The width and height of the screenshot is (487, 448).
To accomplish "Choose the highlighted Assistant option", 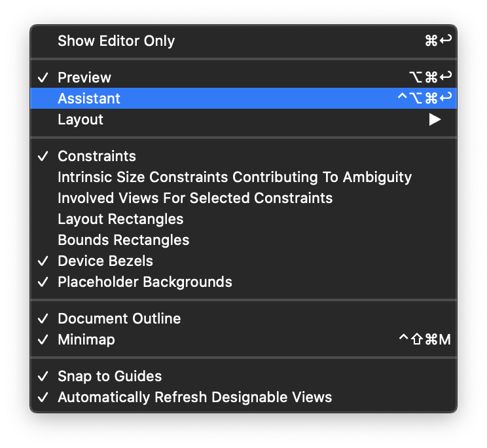I will click(243, 98).
